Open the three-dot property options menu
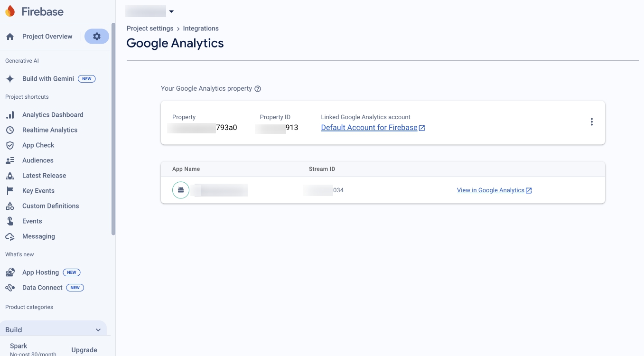The height and width of the screenshot is (356, 644). [x=591, y=122]
